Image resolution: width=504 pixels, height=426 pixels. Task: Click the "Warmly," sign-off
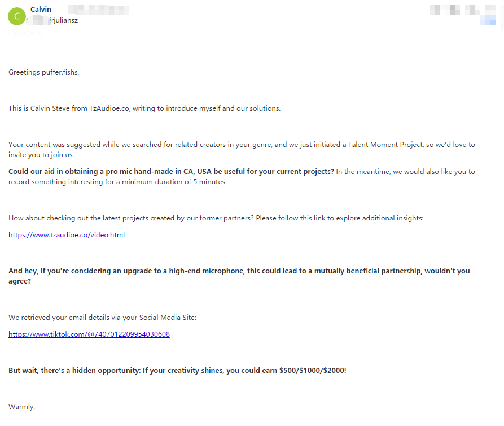pyautogui.click(x=21, y=407)
